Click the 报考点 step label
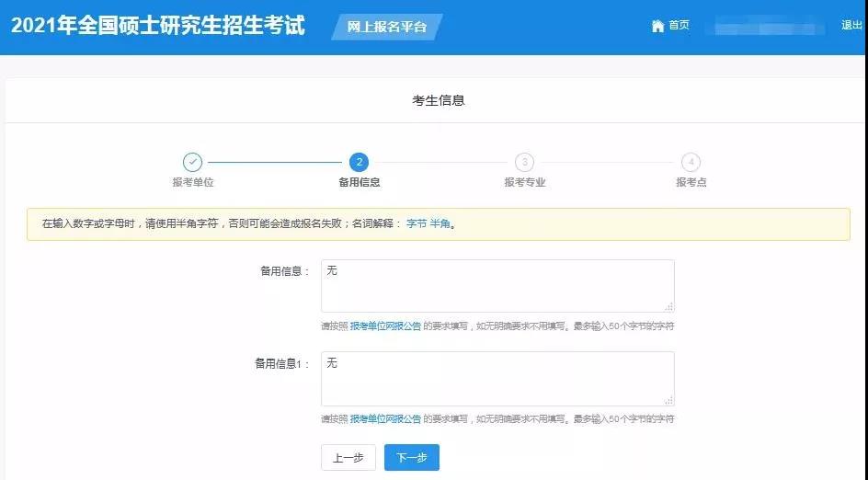This screenshot has height=480, width=868. [x=691, y=182]
